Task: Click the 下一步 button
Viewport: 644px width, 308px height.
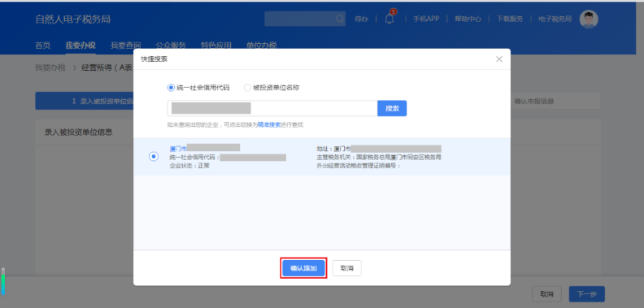Action: coord(586,294)
